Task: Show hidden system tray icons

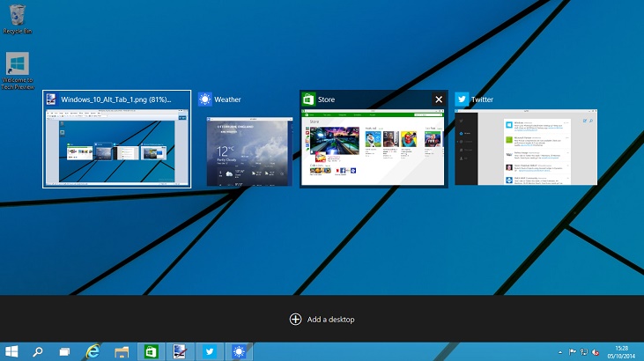Action: pyautogui.click(x=560, y=352)
